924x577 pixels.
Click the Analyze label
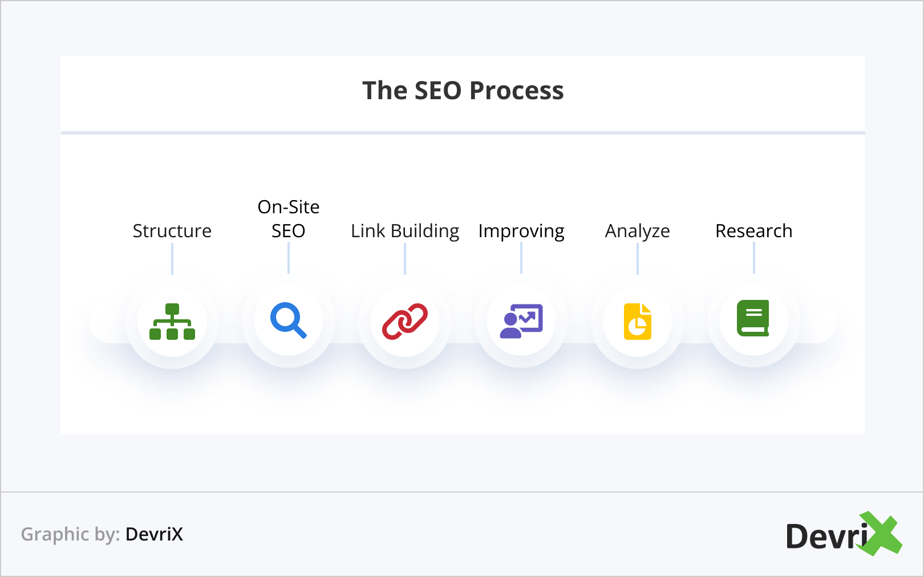coord(638,231)
